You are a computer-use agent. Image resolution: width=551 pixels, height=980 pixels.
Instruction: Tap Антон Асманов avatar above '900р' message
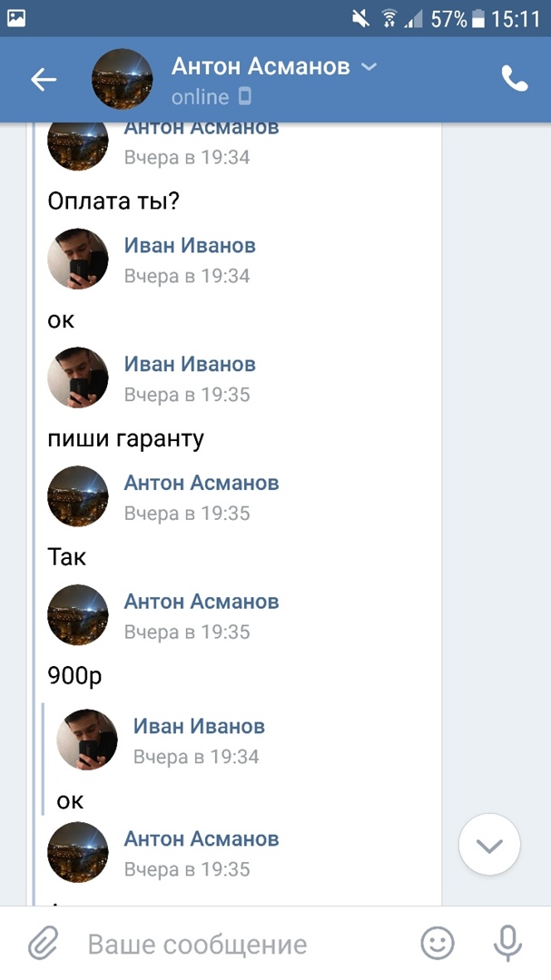pyautogui.click(x=78, y=614)
